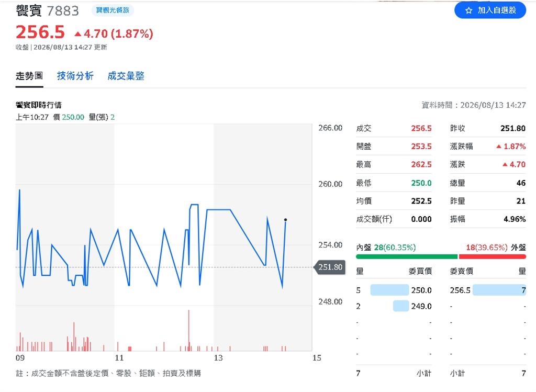
Task: Click the 13 time-axis label
Action: (218, 358)
